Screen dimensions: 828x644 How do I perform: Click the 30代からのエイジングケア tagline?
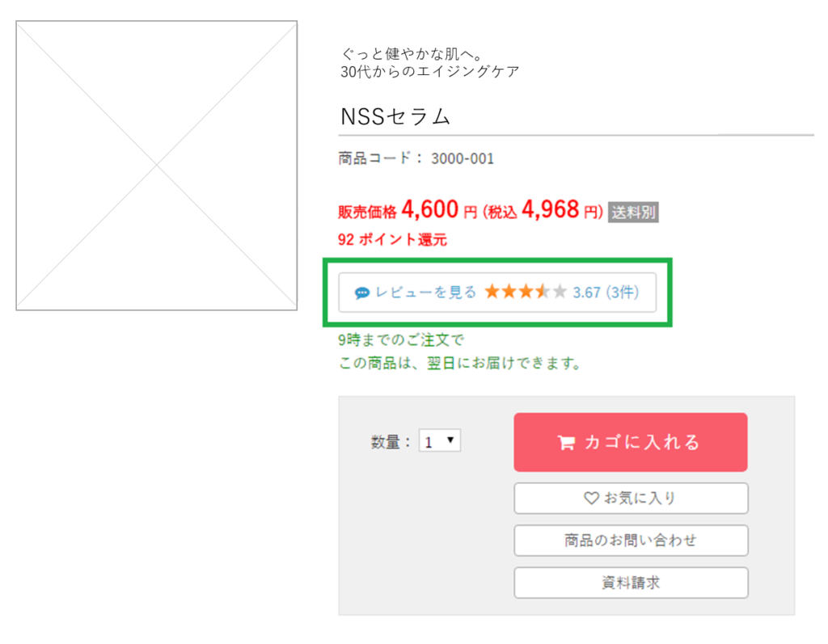tap(430, 71)
